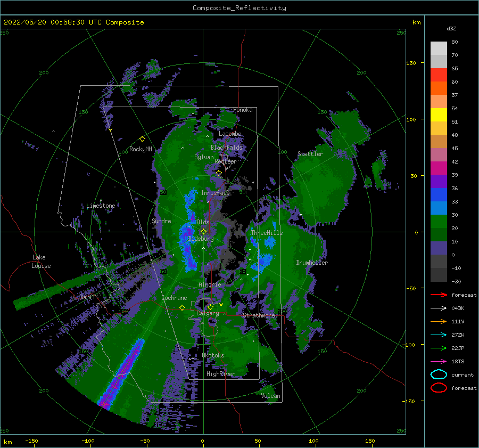The image size is (479, 448).
Task: Click the white 04DK arrow icon
Action: pyautogui.click(x=439, y=308)
